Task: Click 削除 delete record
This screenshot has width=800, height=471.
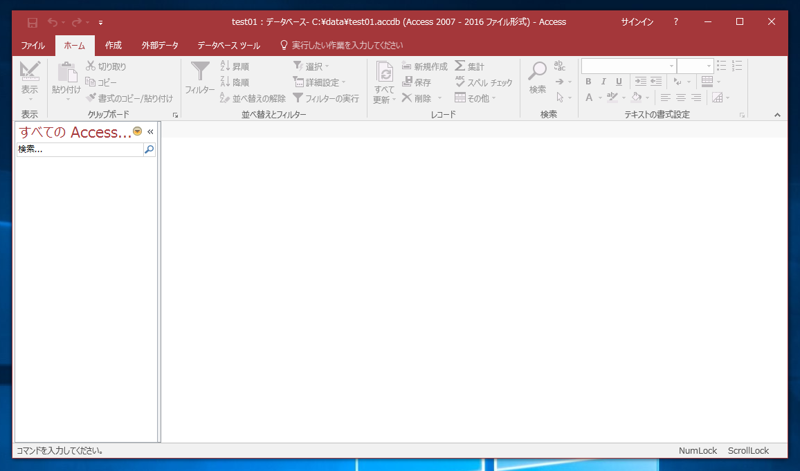Action: tap(416, 98)
